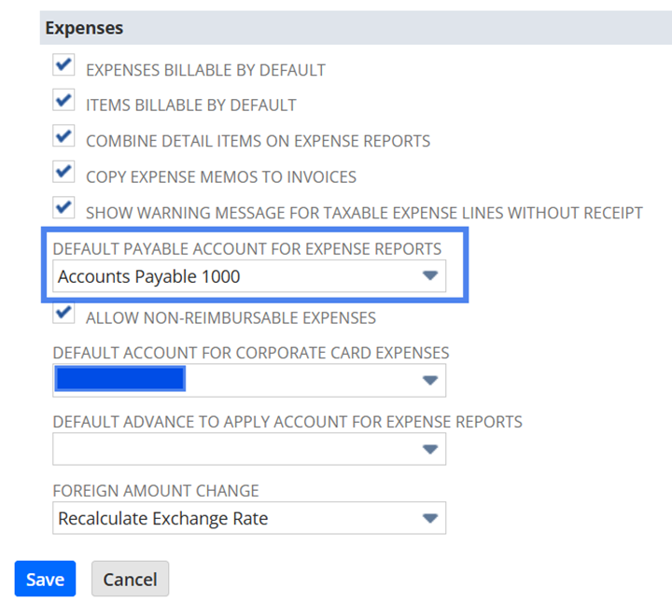Click the Cancel button
Viewport: 672px width, 616px height.
(x=130, y=580)
